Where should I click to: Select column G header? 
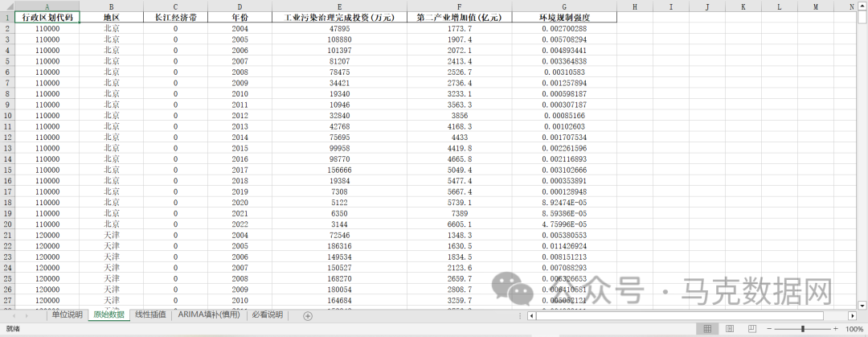click(564, 6)
